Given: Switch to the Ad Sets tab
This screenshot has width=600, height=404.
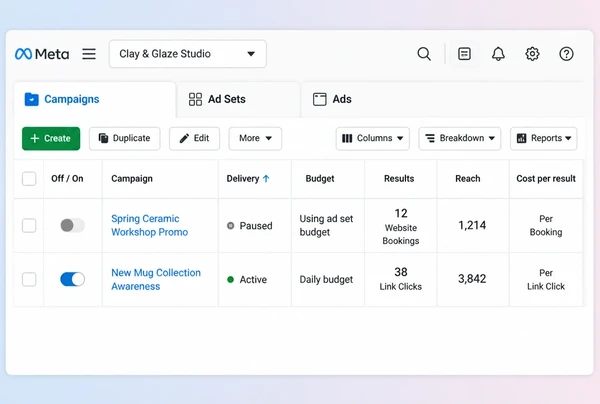Looking at the screenshot, I should (238, 99).
